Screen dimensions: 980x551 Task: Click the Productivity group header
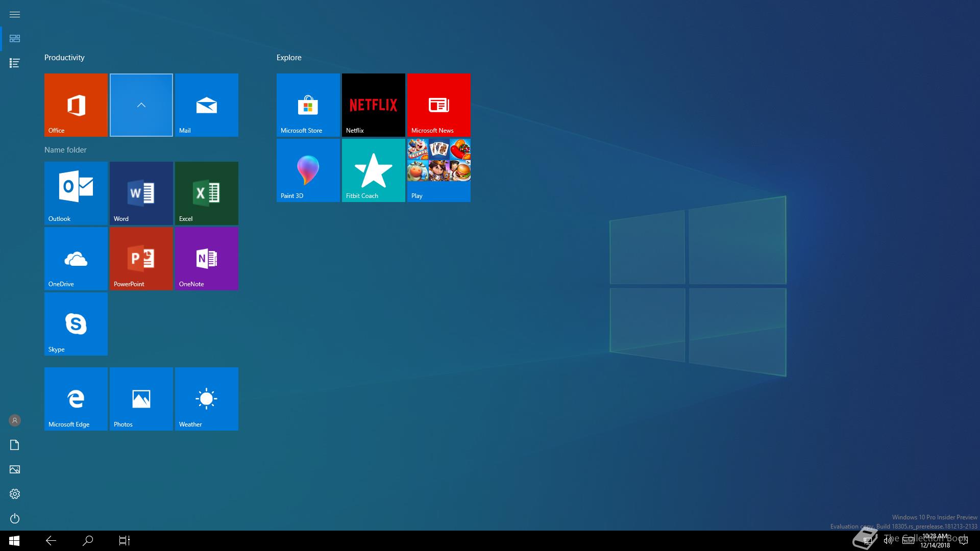64,58
